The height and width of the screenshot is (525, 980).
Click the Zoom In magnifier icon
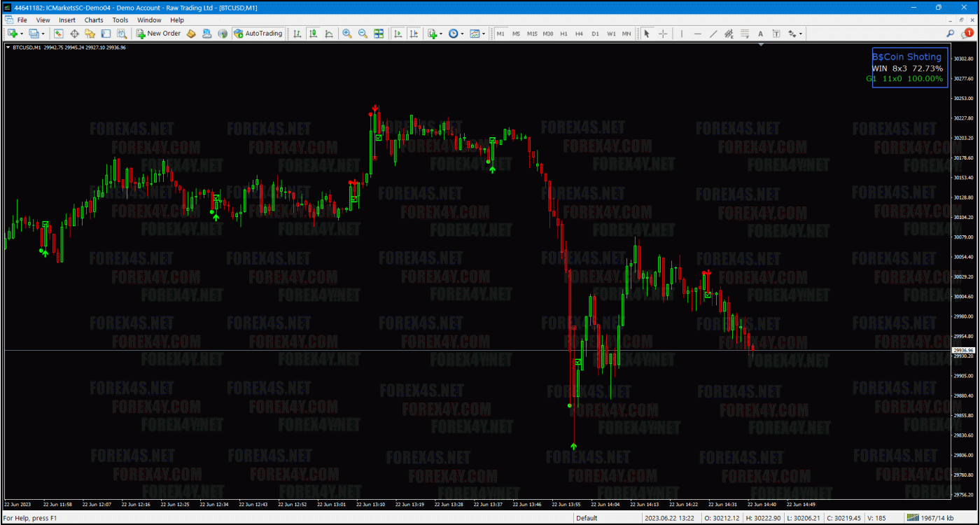pos(347,34)
